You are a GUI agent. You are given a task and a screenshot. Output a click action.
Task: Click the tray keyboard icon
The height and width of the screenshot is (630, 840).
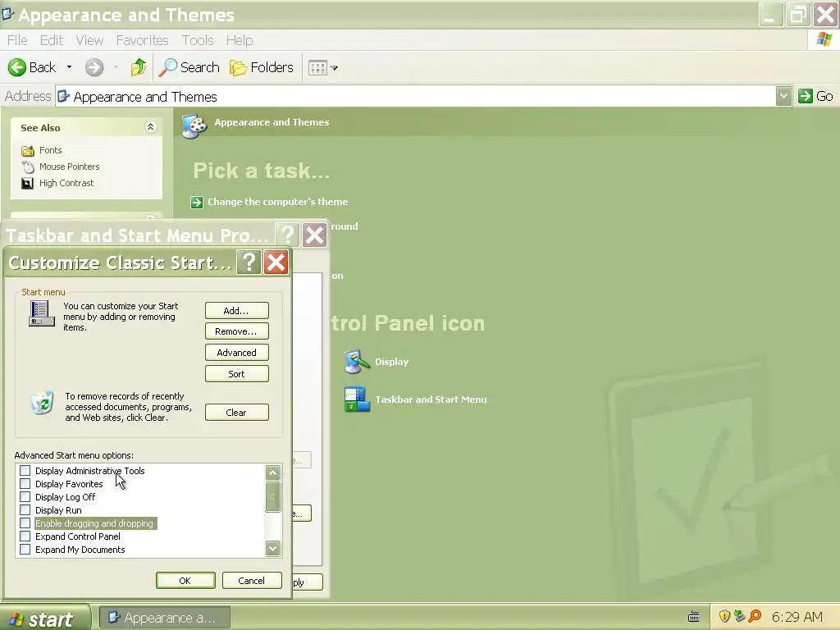[x=694, y=617]
